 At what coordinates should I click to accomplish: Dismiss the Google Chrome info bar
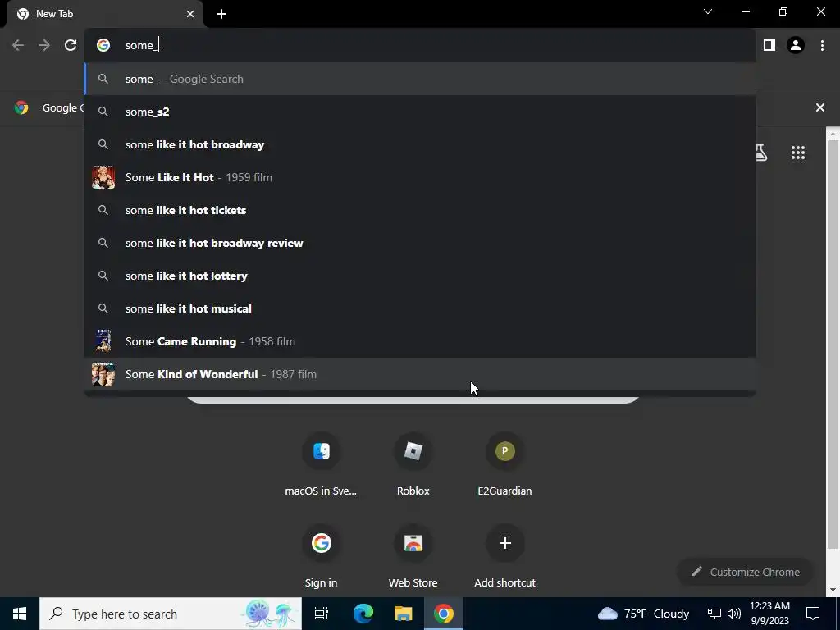pos(820,107)
